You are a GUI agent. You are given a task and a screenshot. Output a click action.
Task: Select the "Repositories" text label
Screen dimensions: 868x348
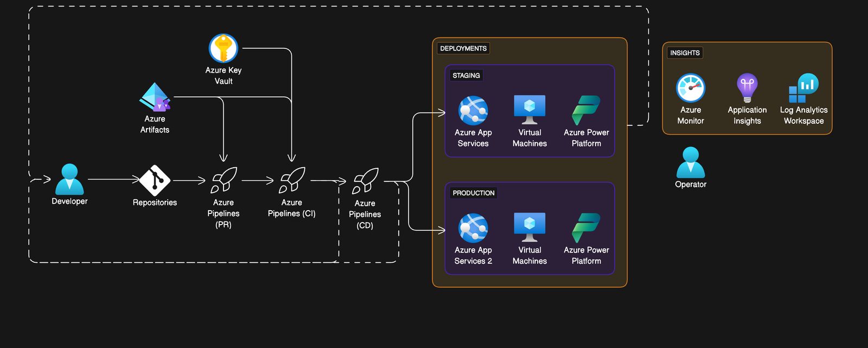click(x=155, y=203)
